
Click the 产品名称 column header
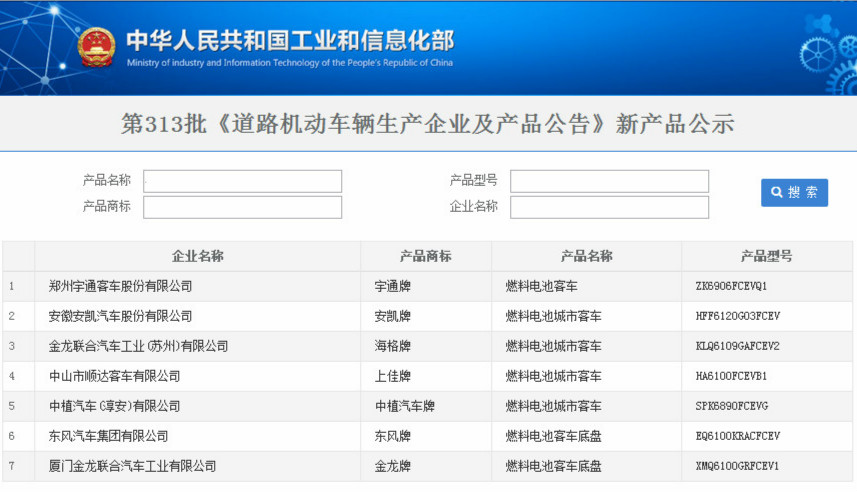pos(586,256)
